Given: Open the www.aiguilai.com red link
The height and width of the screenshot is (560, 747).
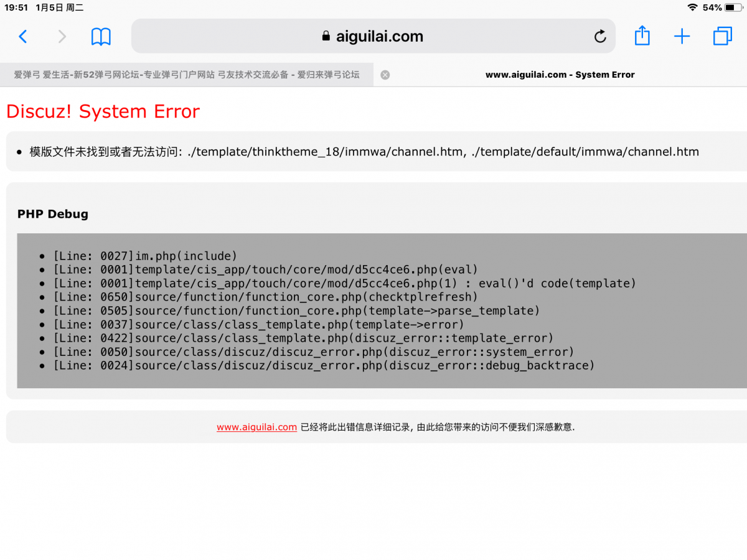Looking at the screenshot, I should tap(256, 427).
